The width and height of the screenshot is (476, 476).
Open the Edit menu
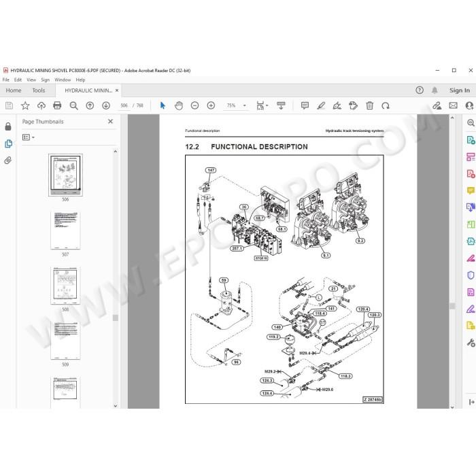[18, 80]
